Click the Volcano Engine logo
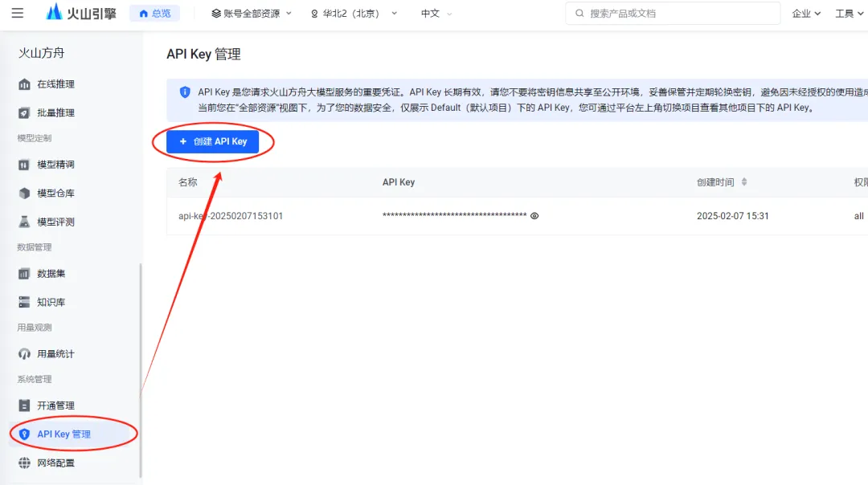 81,13
